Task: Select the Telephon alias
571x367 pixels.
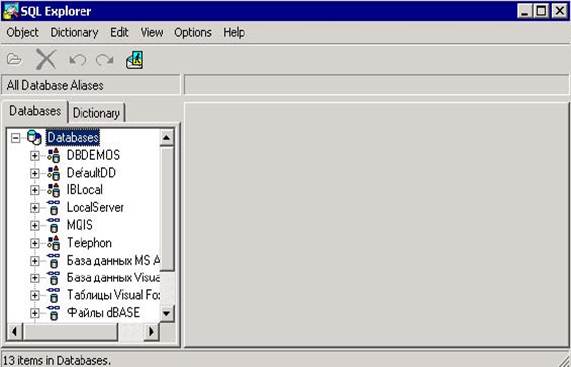Action: 89,242
